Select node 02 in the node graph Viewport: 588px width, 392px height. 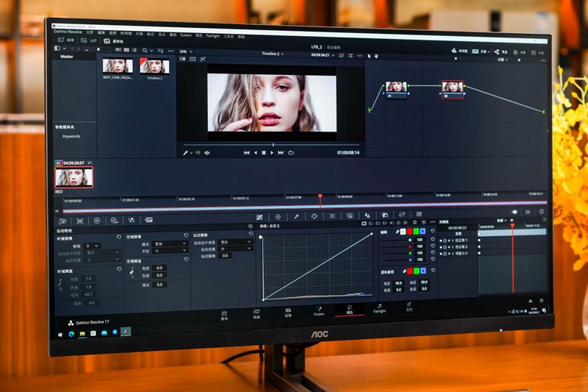coord(452,89)
